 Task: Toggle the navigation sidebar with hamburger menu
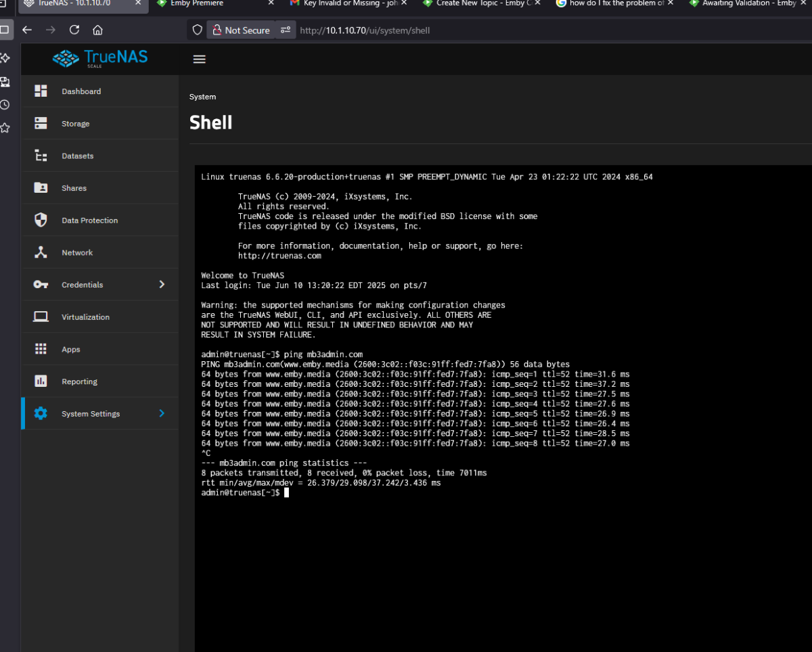pyautogui.click(x=199, y=59)
